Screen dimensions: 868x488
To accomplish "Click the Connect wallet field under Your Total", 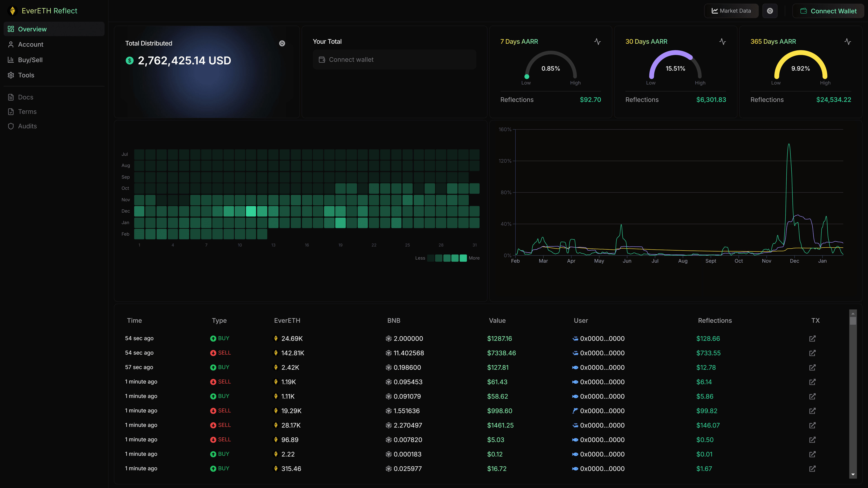I will click(394, 60).
